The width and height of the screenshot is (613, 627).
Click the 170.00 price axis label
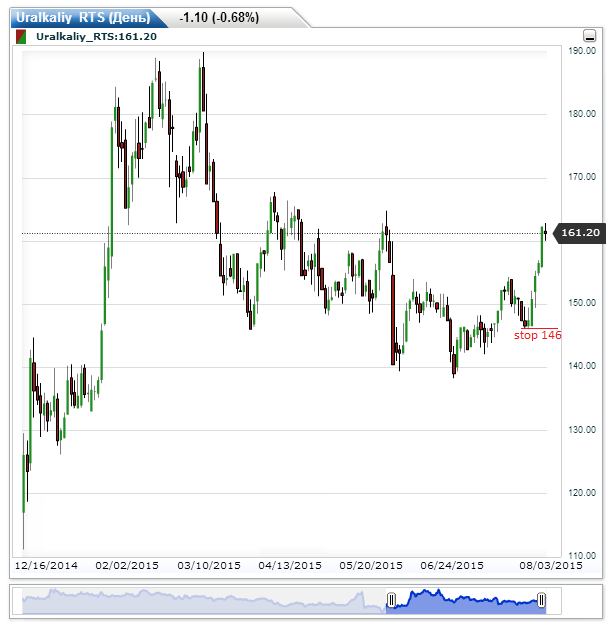coord(582,177)
